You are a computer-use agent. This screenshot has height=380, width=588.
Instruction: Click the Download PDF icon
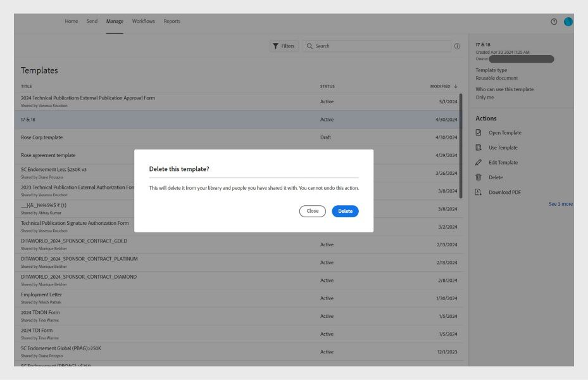(480, 191)
